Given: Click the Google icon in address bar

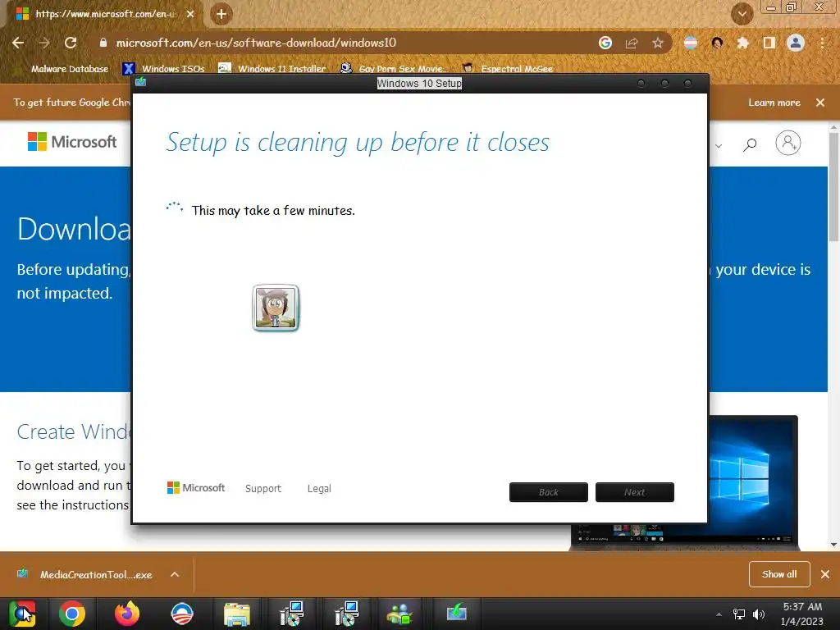Looking at the screenshot, I should coord(605,43).
